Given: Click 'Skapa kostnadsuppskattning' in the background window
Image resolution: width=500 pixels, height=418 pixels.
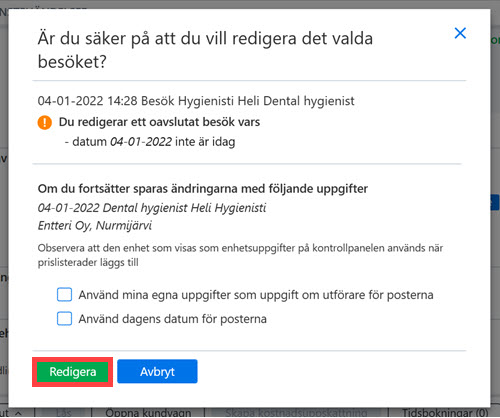Looking at the screenshot, I should [x=295, y=413].
